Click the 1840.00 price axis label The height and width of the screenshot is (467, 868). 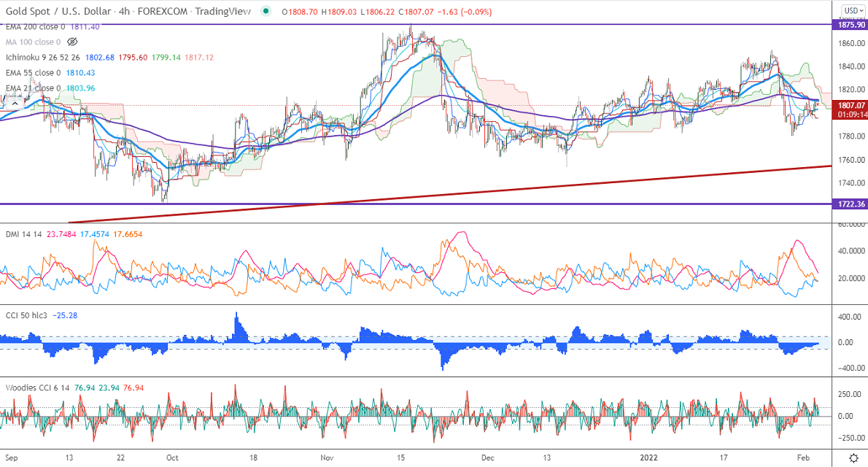coord(851,66)
